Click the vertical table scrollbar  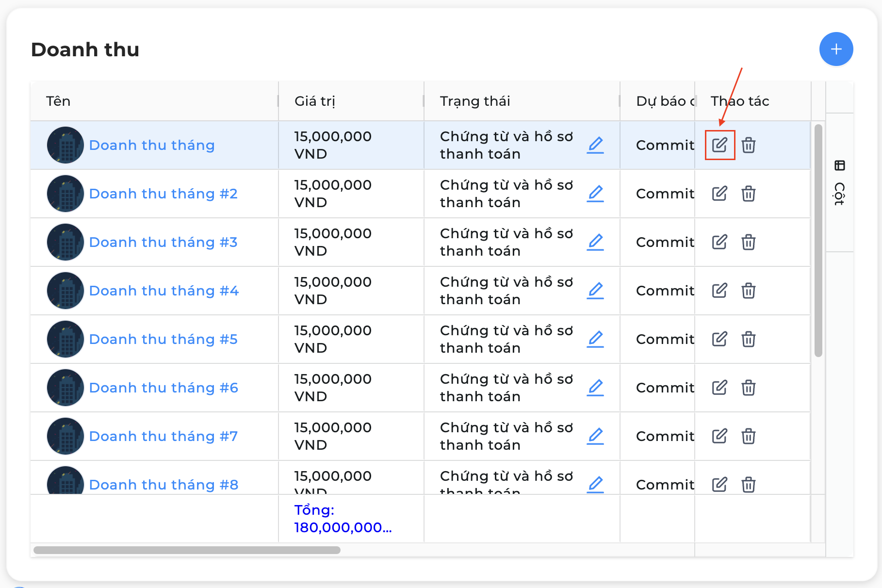tap(818, 241)
